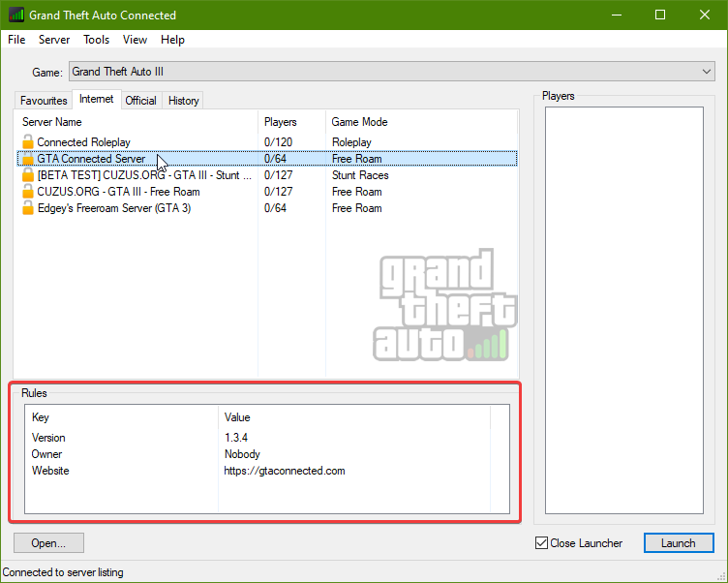The width and height of the screenshot is (728, 583).
Task: Click the Roleplay game mode cell
Action: [x=351, y=142]
